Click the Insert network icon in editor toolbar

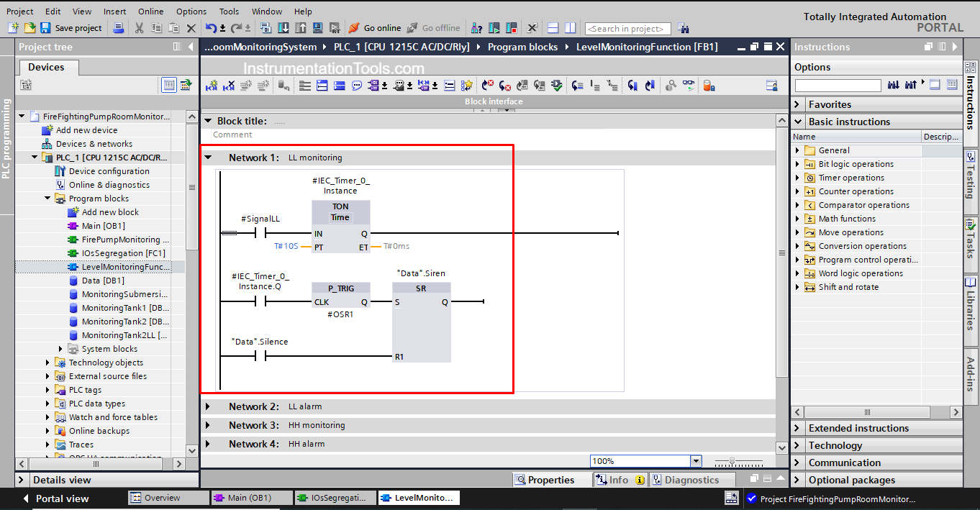[x=212, y=86]
